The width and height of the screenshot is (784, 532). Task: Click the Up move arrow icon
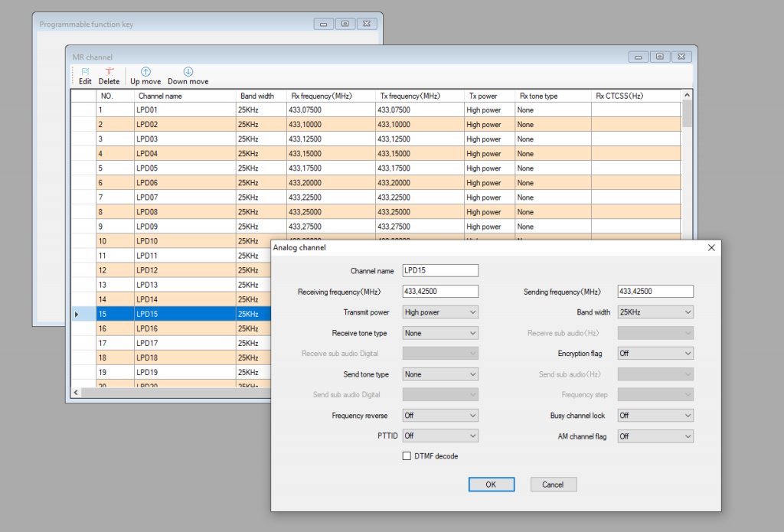point(145,72)
